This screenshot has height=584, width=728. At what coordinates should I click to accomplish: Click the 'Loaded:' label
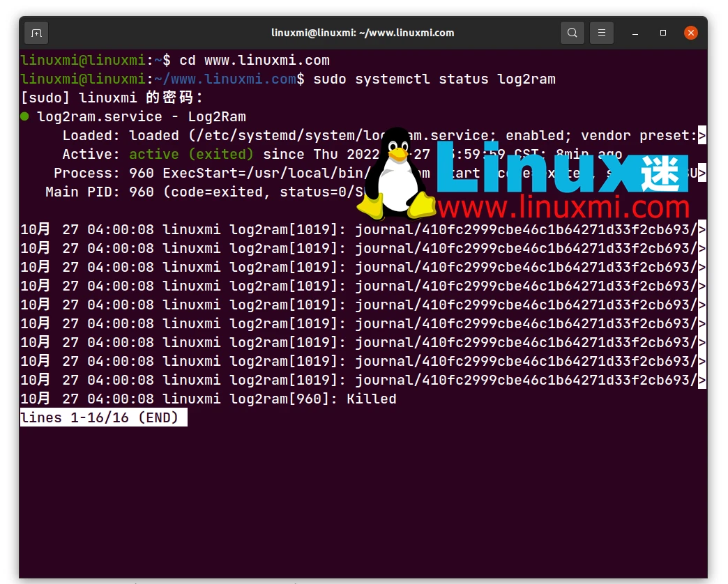pos(91,135)
